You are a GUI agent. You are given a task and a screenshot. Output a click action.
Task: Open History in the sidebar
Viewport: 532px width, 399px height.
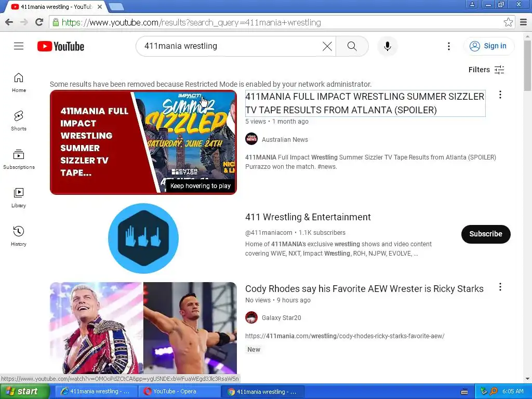[x=19, y=236]
